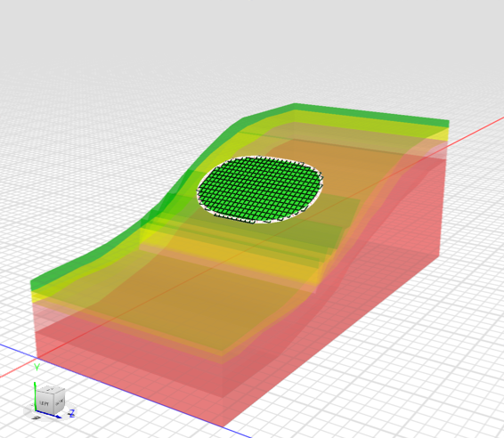Click the blue Z axis label
This screenshot has height=438, width=504.
(71, 413)
